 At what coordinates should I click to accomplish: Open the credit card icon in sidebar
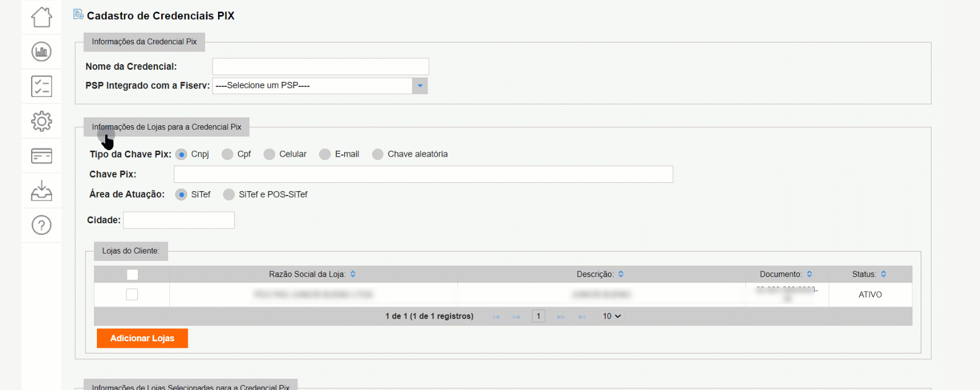[x=42, y=156]
